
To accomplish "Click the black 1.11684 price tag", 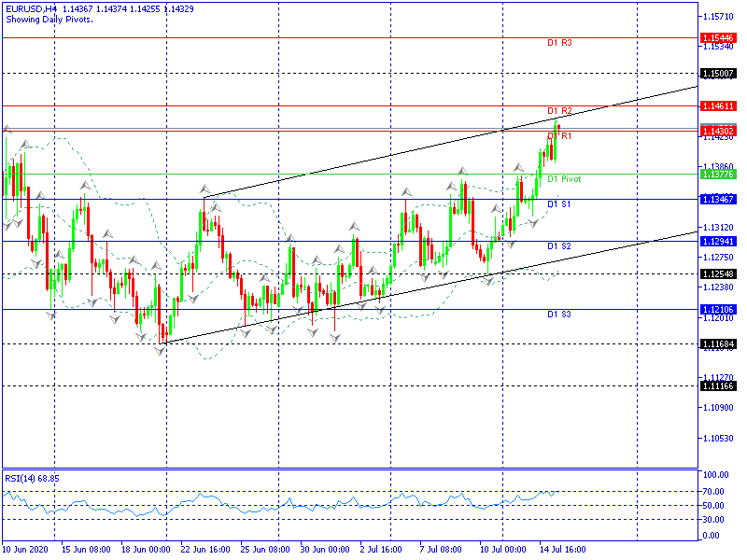I will click(x=718, y=343).
